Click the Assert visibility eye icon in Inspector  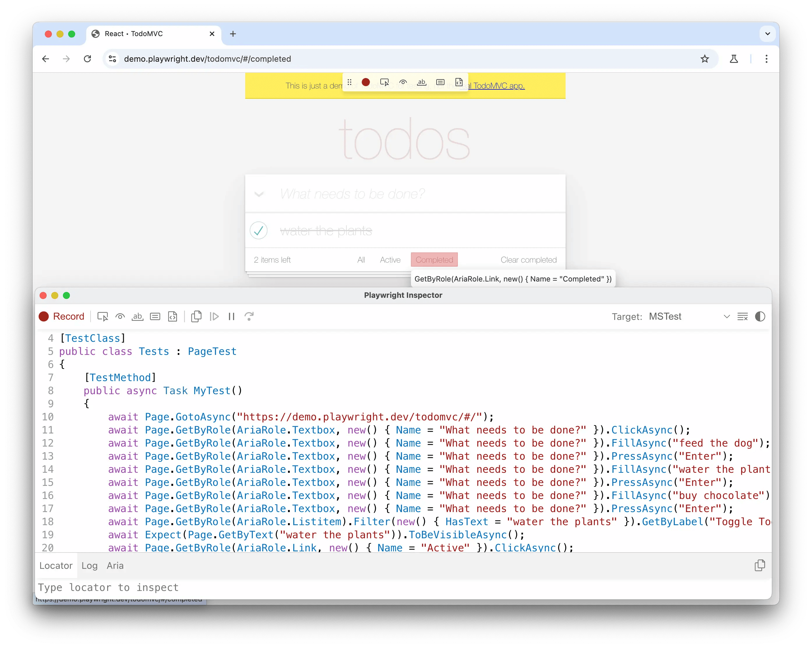coord(120,317)
